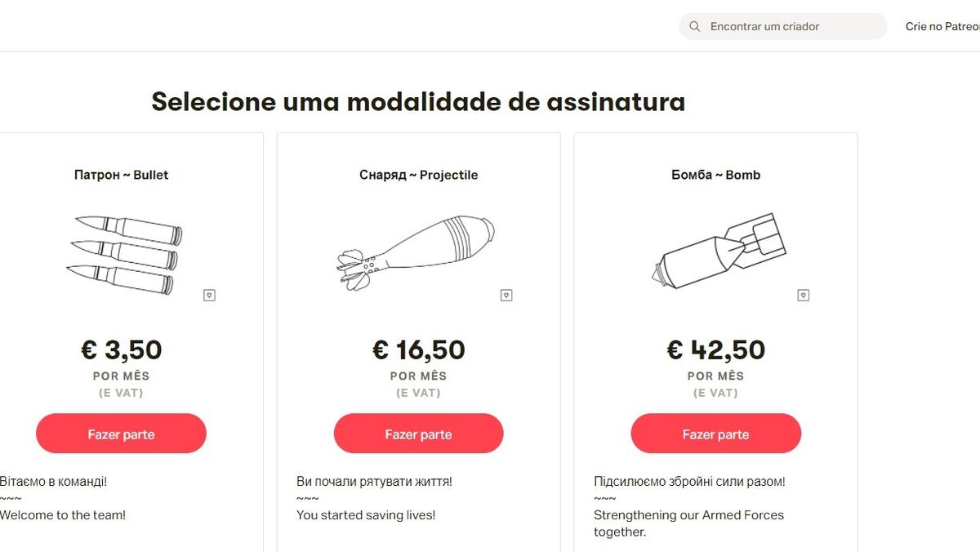Join the €16,50 Projectile tier via Fazer parte

[418, 434]
